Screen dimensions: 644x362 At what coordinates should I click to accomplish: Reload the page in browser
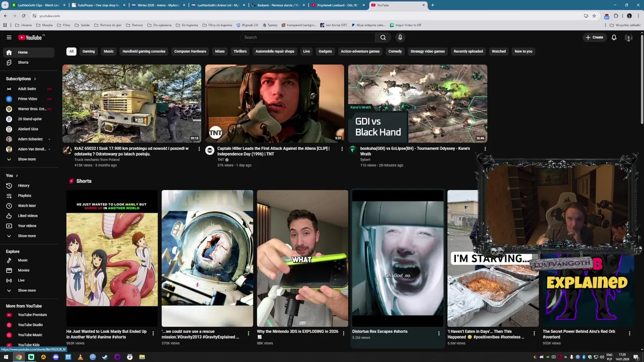(x=23, y=16)
